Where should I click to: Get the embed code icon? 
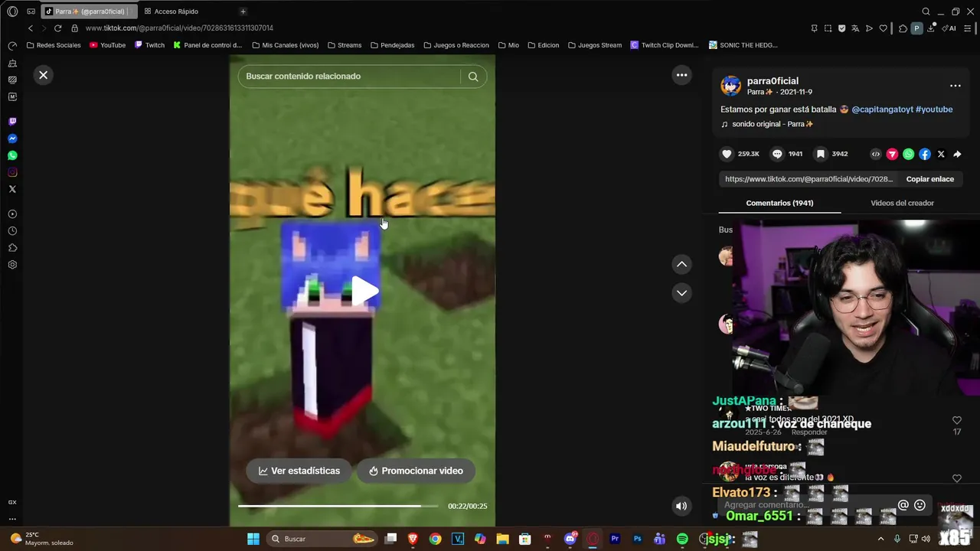pos(876,154)
